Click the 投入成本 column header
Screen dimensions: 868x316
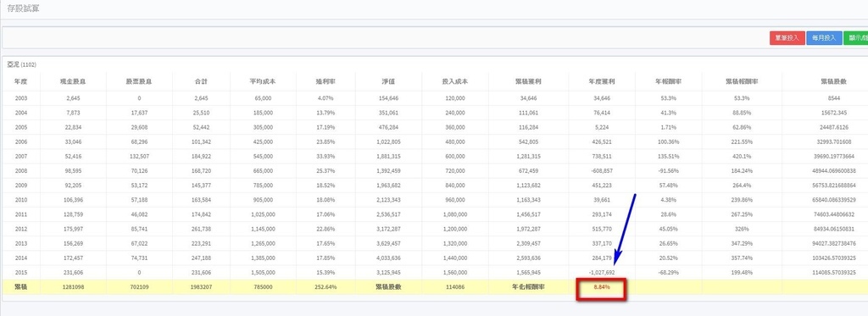[455, 81]
